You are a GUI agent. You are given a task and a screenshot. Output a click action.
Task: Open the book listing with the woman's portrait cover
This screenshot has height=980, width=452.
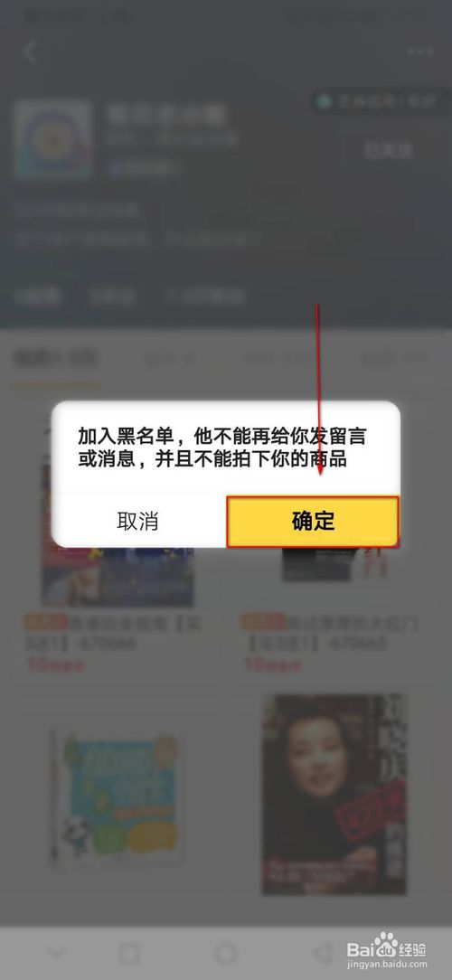[x=334, y=794]
